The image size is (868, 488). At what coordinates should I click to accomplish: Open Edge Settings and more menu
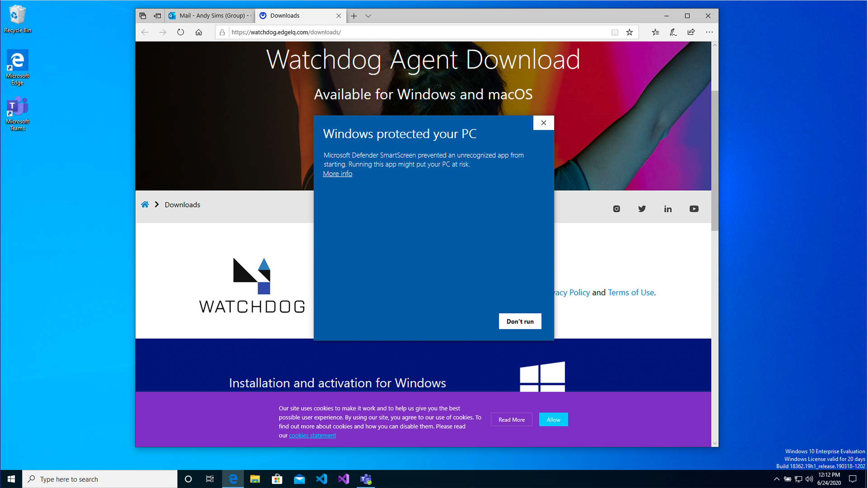point(709,32)
